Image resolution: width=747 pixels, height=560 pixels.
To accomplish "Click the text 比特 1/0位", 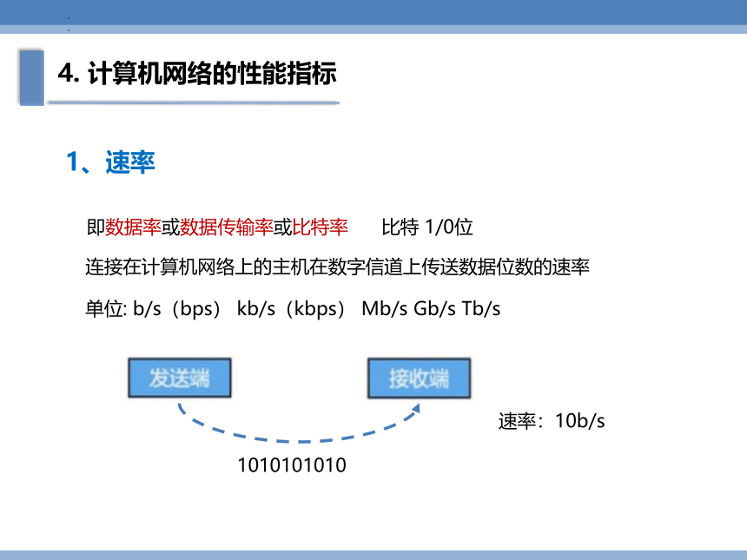I will coord(426,227).
